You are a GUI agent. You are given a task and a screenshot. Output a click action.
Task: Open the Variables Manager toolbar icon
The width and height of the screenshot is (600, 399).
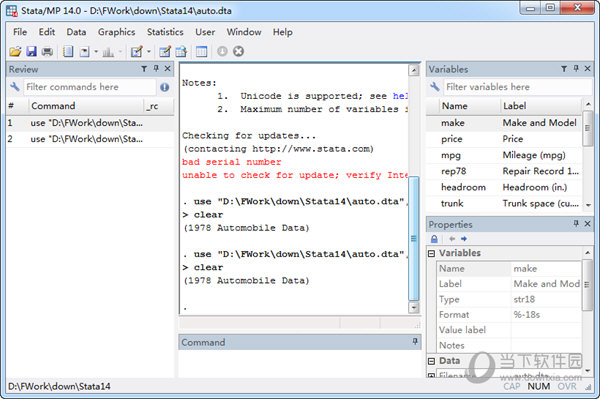click(201, 51)
